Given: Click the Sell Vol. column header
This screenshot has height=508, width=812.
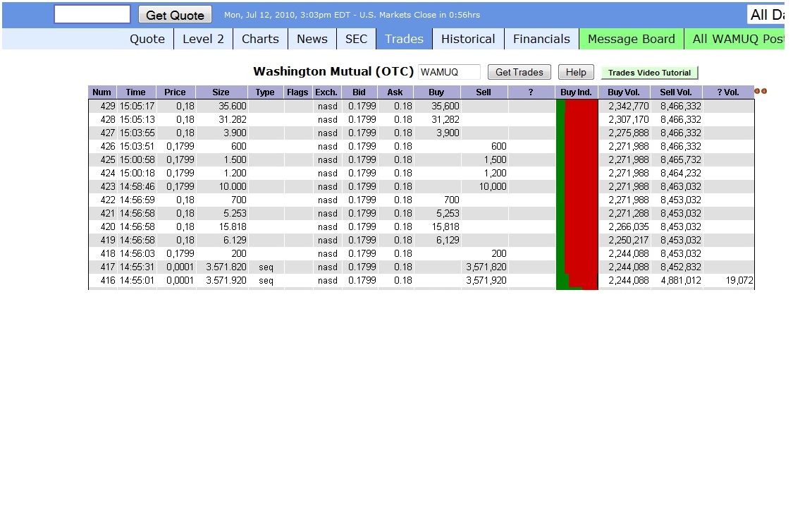Looking at the screenshot, I should pyautogui.click(x=676, y=92).
